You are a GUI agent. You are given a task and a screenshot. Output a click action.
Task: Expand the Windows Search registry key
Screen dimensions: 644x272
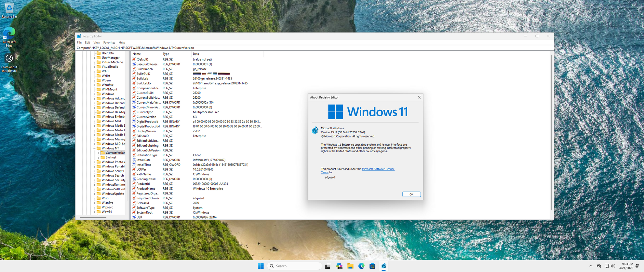point(95,176)
